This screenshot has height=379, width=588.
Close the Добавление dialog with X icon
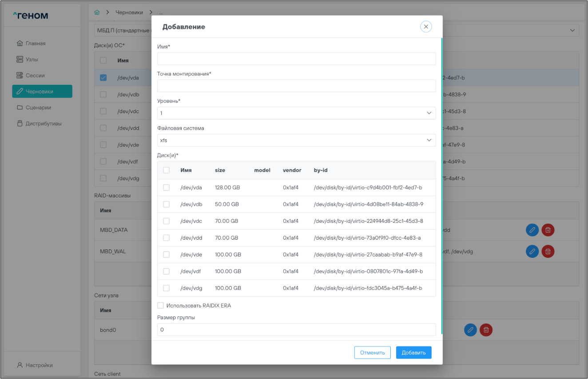pos(426,27)
